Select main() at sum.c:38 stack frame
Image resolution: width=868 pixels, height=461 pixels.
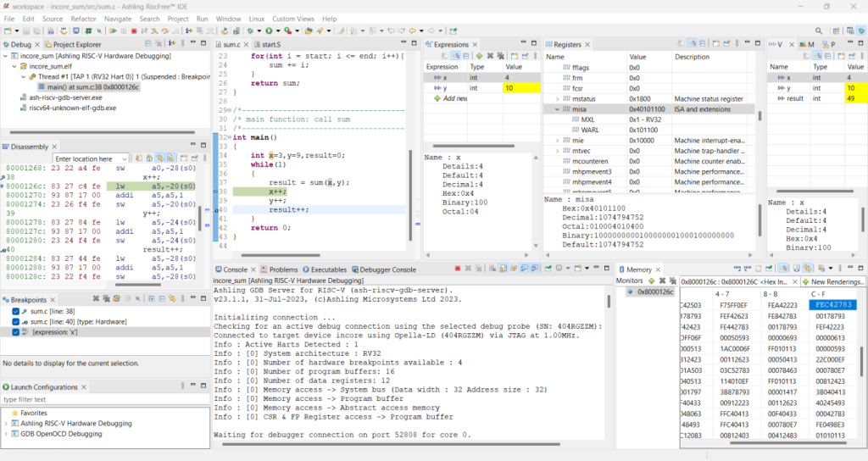click(88, 87)
